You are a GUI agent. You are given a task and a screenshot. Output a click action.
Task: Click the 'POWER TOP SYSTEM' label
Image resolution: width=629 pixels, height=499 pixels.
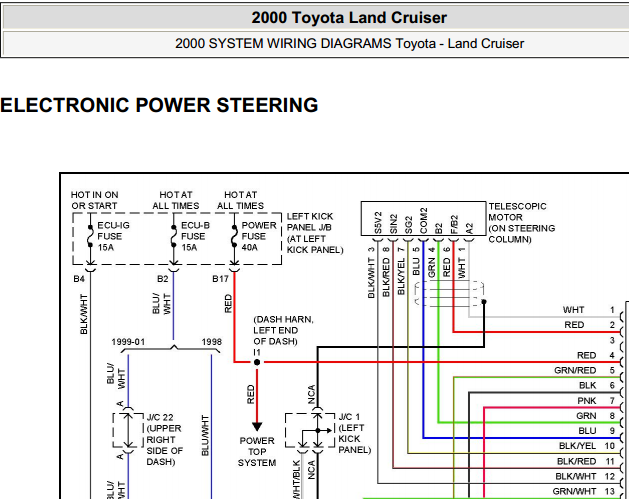tap(257, 452)
